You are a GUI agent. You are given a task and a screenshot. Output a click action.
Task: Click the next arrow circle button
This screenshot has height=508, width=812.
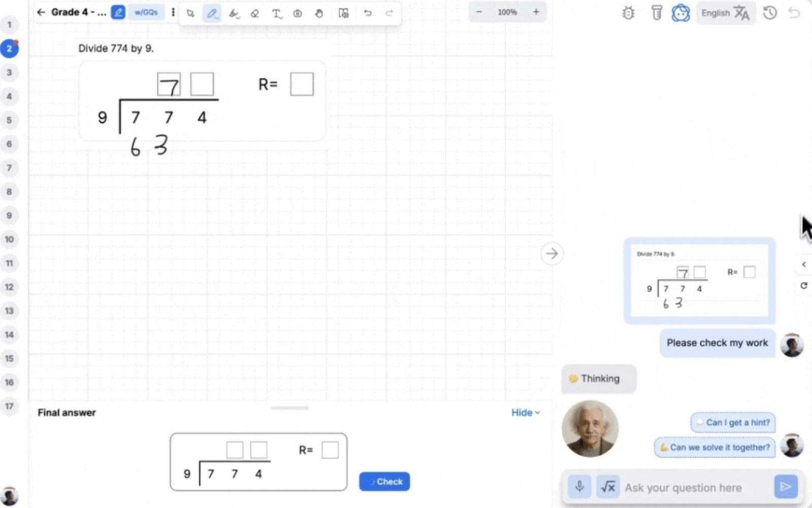pyautogui.click(x=552, y=253)
